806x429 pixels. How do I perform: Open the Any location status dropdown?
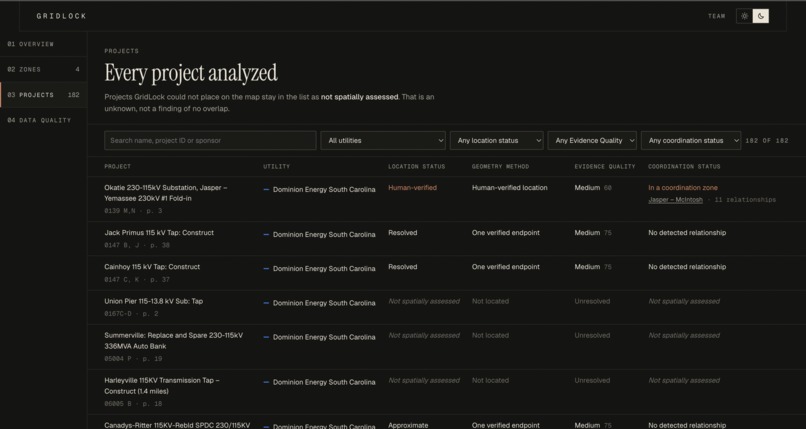pyautogui.click(x=497, y=140)
